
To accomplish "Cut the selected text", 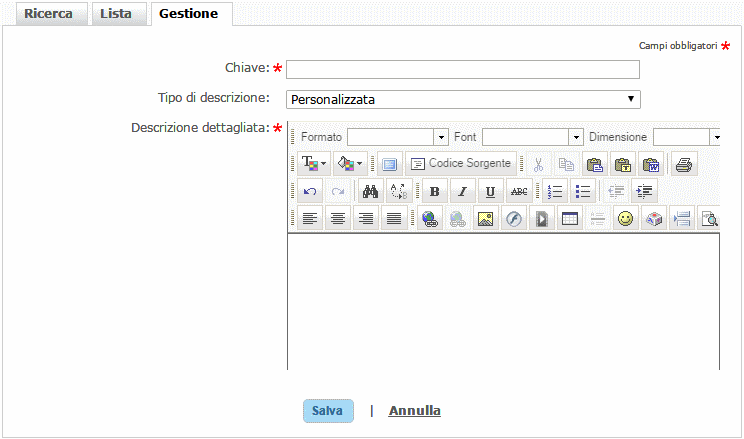I will pos(538,164).
